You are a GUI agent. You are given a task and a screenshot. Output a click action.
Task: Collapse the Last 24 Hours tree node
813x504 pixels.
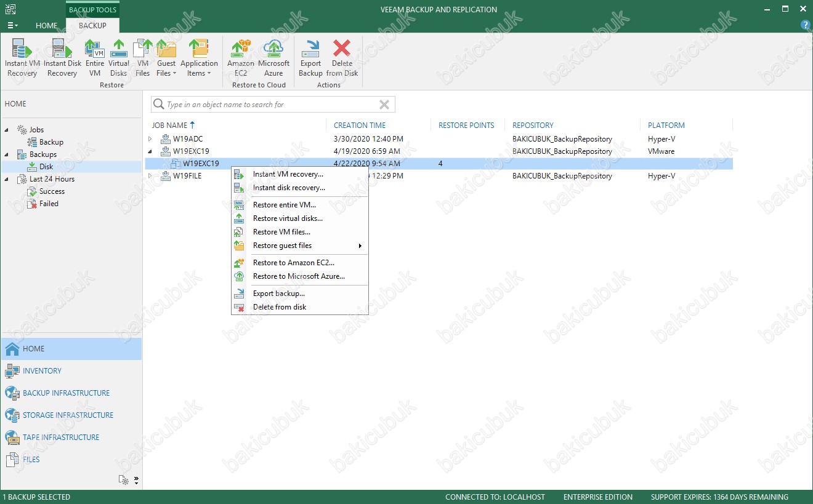tap(7, 179)
